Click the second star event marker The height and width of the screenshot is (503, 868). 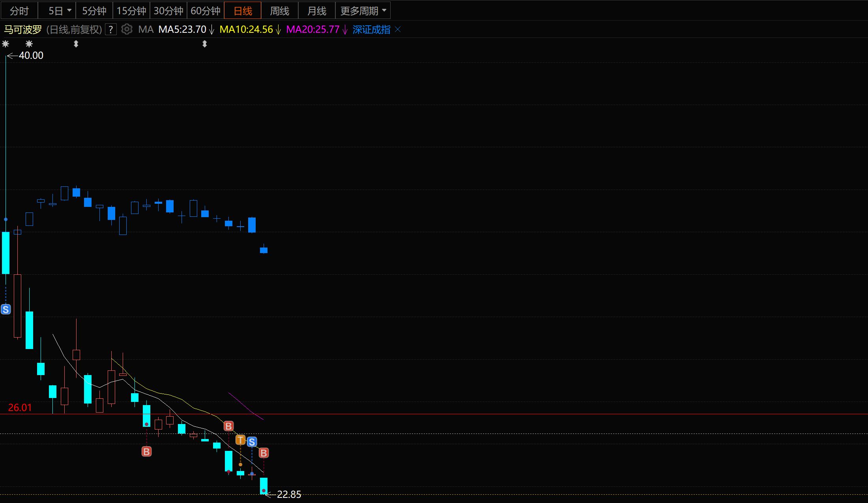[x=29, y=44]
